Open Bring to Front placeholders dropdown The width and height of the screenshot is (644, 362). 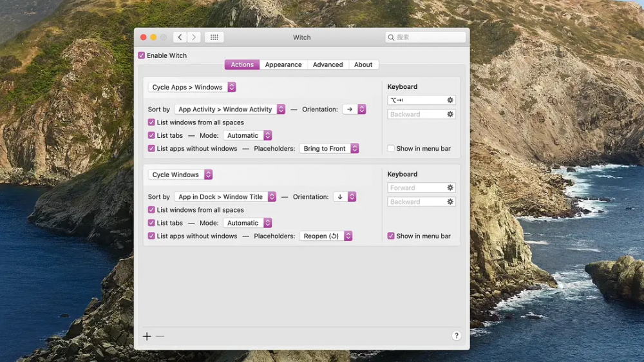pos(329,149)
